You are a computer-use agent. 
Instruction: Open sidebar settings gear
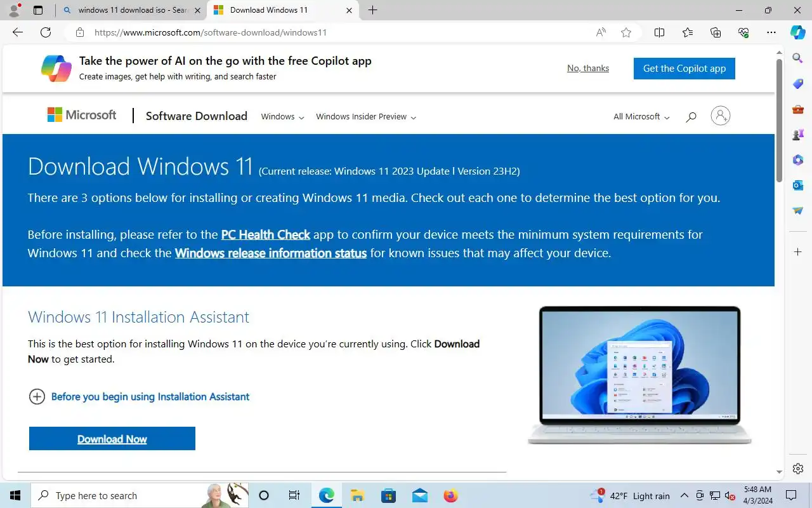[798, 469]
